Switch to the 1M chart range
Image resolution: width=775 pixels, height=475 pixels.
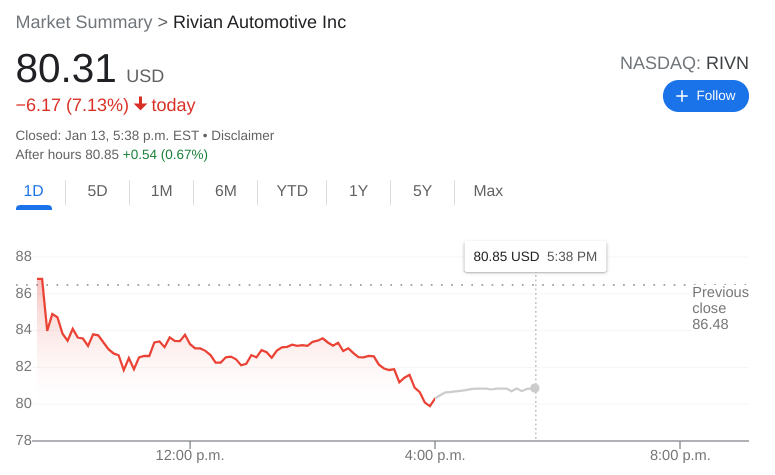162,191
